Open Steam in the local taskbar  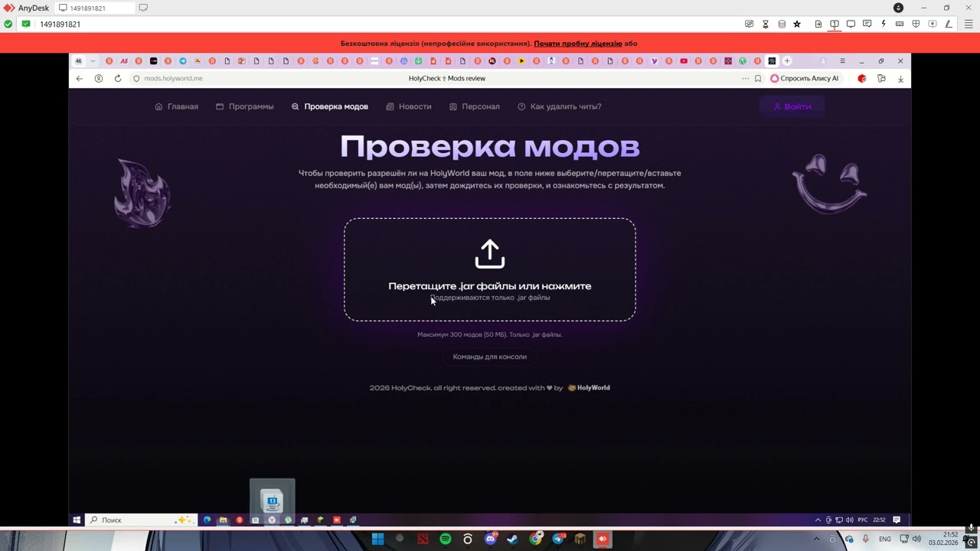coord(513,540)
